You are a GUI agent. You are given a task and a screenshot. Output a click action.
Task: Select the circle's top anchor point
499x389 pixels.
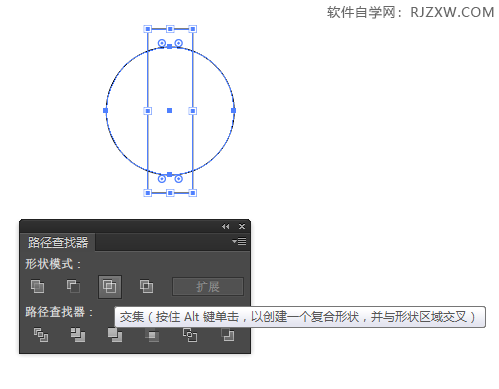169,46
